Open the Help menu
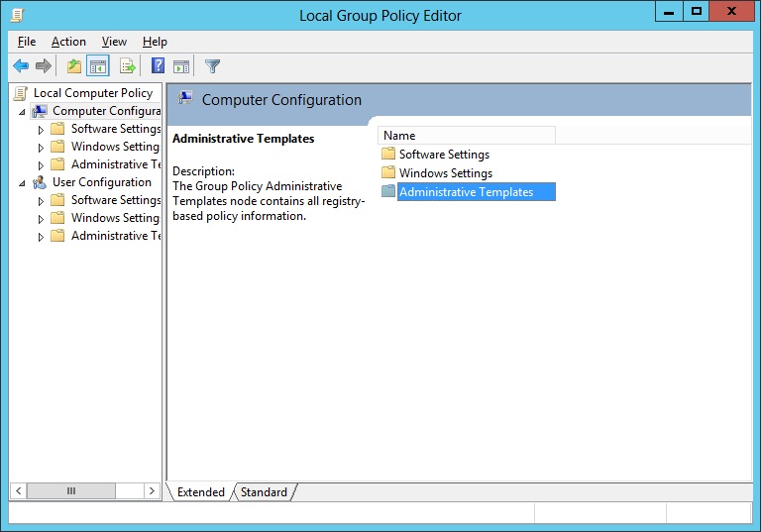The width and height of the screenshot is (761, 532). (155, 42)
